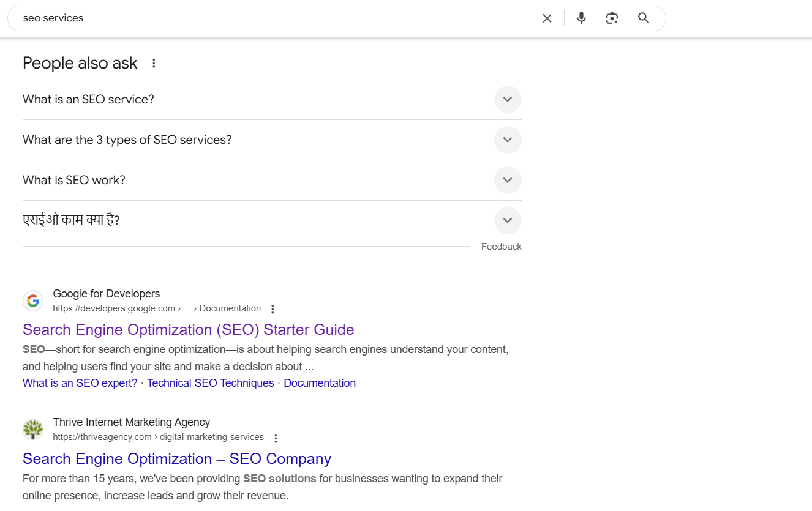
Task: Click the Feedback link below the questions
Action: [x=502, y=247]
